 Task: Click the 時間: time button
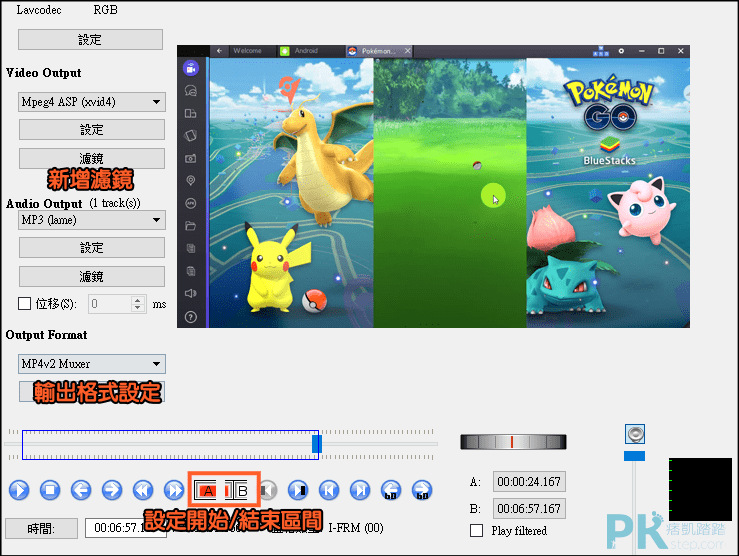click(x=41, y=529)
